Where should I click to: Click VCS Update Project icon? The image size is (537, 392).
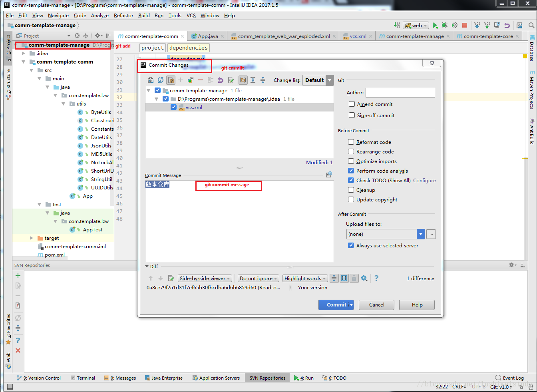click(x=477, y=25)
